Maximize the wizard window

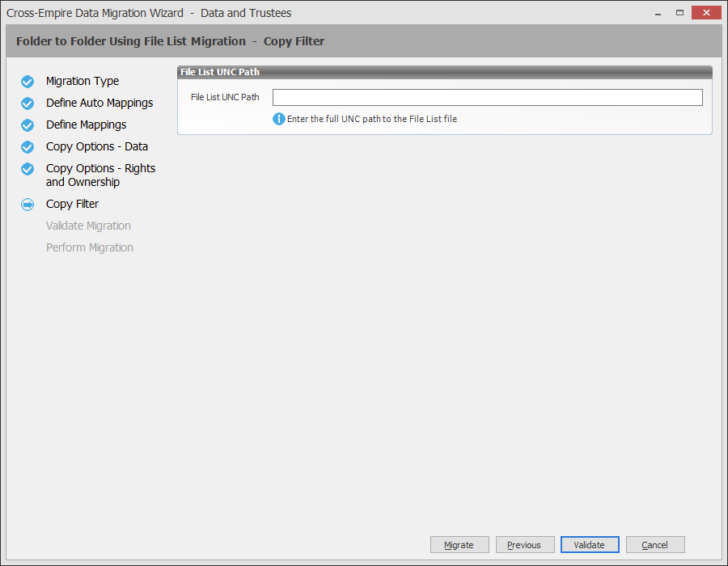pos(679,13)
